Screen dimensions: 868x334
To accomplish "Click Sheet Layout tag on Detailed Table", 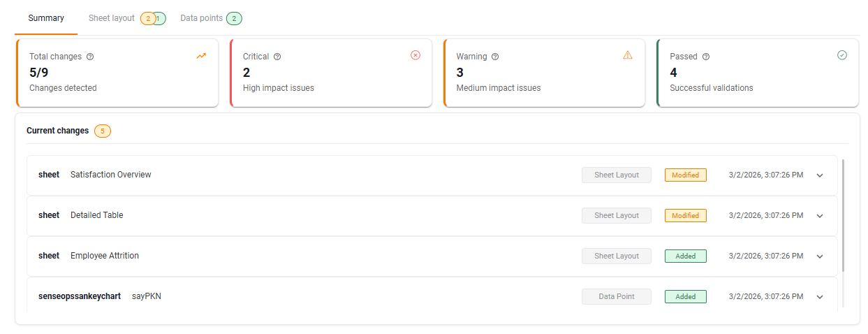I will (x=617, y=215).
